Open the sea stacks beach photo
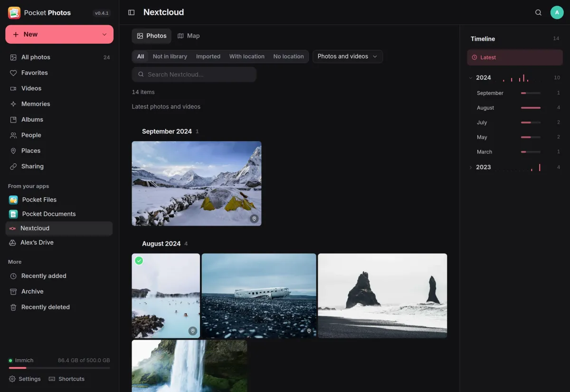 tap(382, 296)
